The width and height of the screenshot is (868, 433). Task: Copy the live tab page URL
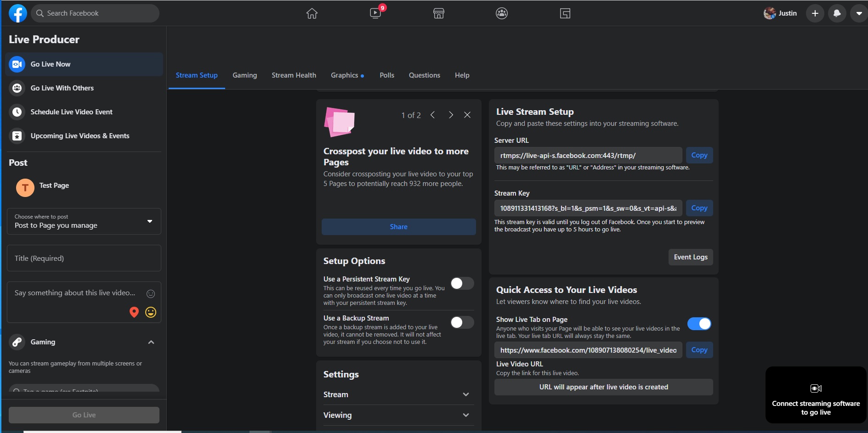coord(699,350)
